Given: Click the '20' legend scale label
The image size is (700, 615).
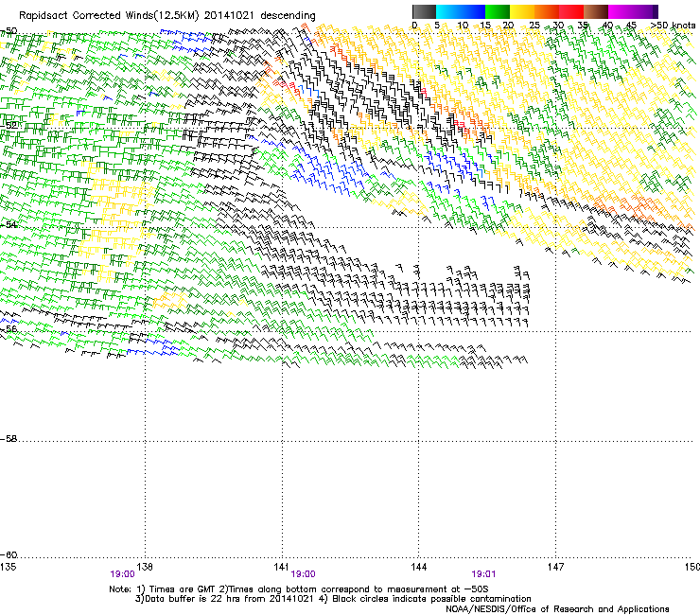Looking at the screenshot, I should 508,26.
